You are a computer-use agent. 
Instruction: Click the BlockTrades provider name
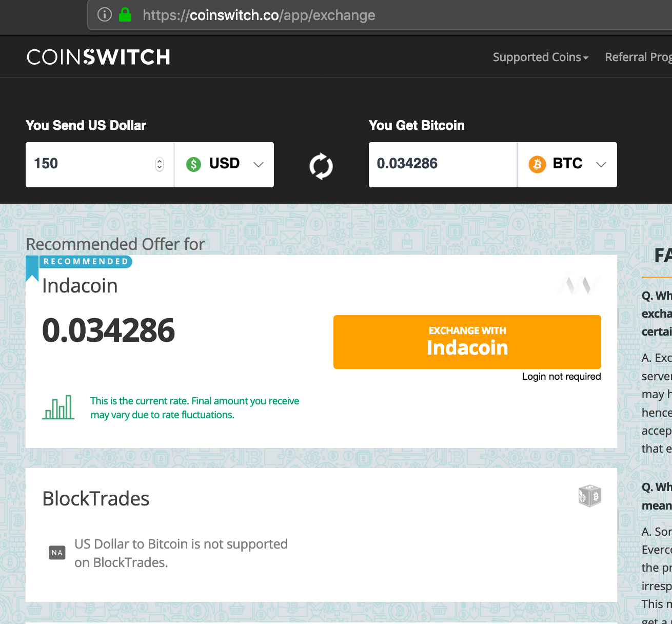coord(96,499)
